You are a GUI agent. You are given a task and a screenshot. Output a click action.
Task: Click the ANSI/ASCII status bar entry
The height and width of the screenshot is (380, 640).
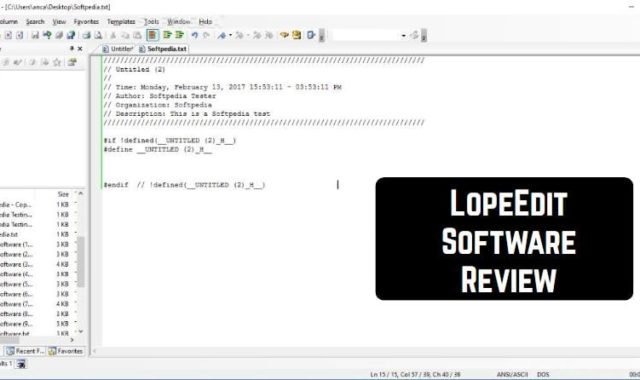click(512, 374)
